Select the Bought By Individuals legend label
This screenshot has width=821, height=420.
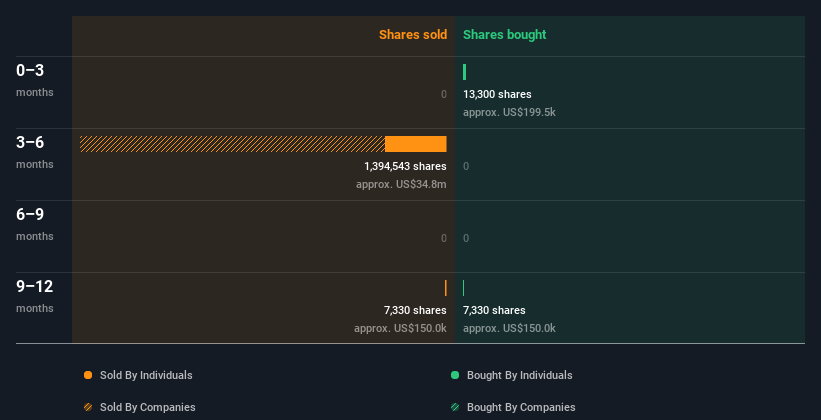pyautogui.click(x=519, y=375)
